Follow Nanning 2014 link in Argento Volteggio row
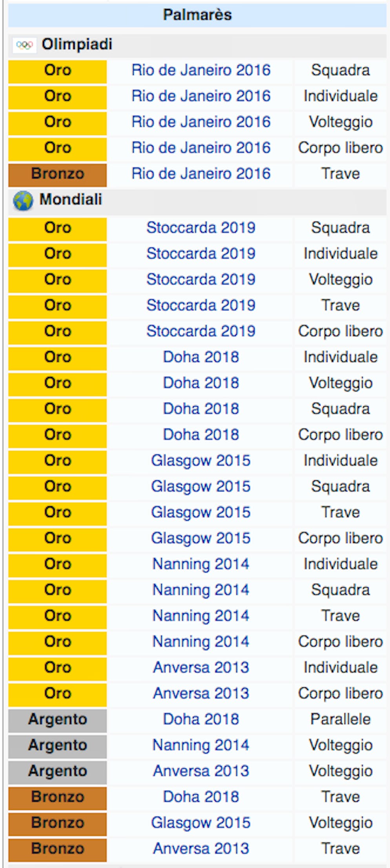The height and width of the screenshot is (868, 390). [x=201, y=745]
